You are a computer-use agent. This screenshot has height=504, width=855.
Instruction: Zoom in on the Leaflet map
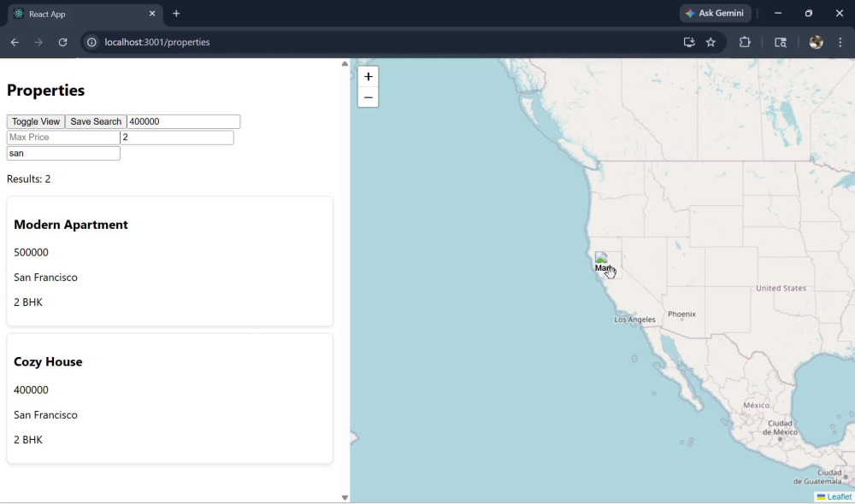[368, 77]
